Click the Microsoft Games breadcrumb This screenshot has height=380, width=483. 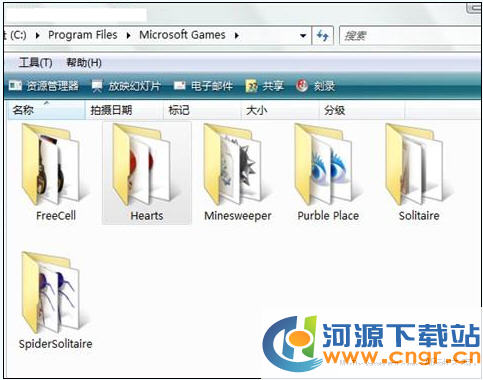pos(182,35)
